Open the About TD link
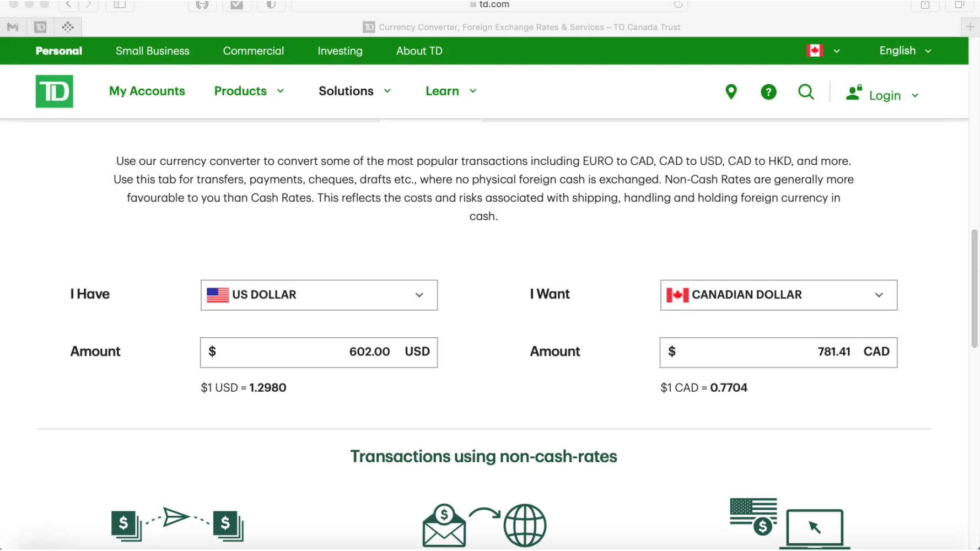This screenshot has width=980, height=551. (419, 51)
